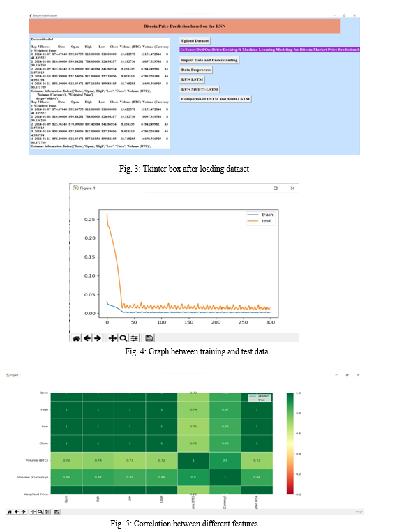Select Zoom magnifier in correlation heatmap toolbar
The image size is (397, 532).
(40, 512)
